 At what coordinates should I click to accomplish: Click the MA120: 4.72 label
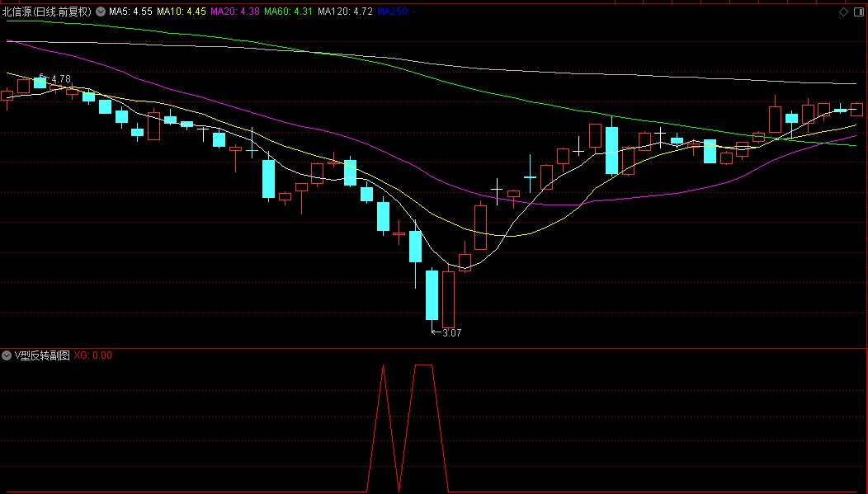[x=345, y=12]
